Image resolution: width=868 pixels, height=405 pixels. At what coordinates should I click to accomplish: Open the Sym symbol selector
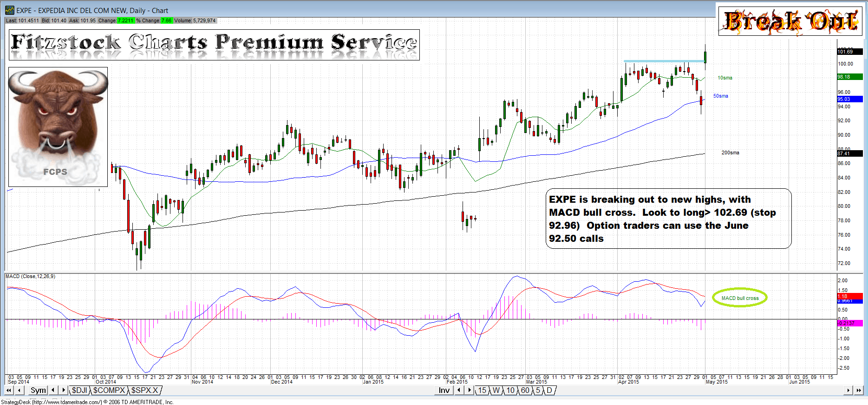click(38, 391)
